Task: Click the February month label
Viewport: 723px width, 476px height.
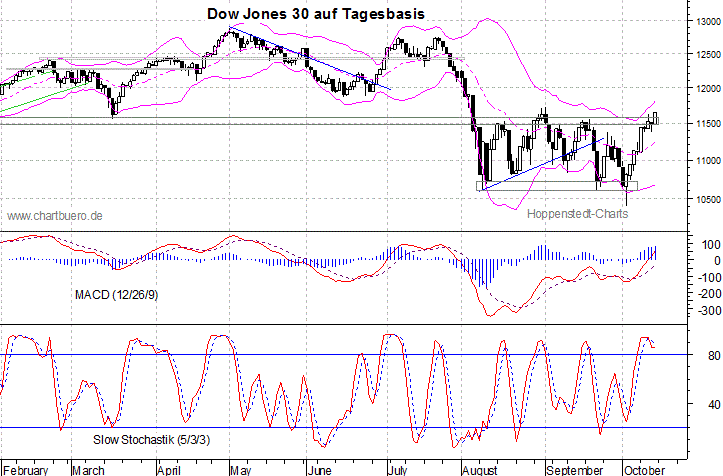Action: coord(25,470)
